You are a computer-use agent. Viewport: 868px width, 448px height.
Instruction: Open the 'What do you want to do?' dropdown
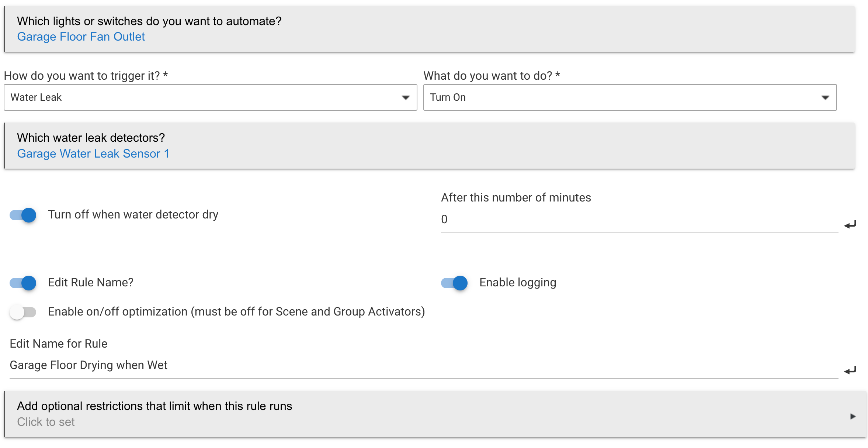click(629, 97)
